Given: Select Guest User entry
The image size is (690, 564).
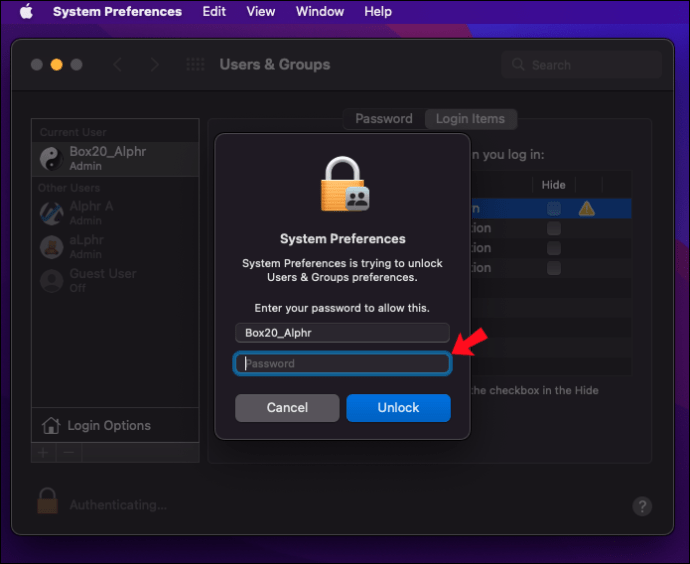Looking at the screenshot, I should point(115,281).
